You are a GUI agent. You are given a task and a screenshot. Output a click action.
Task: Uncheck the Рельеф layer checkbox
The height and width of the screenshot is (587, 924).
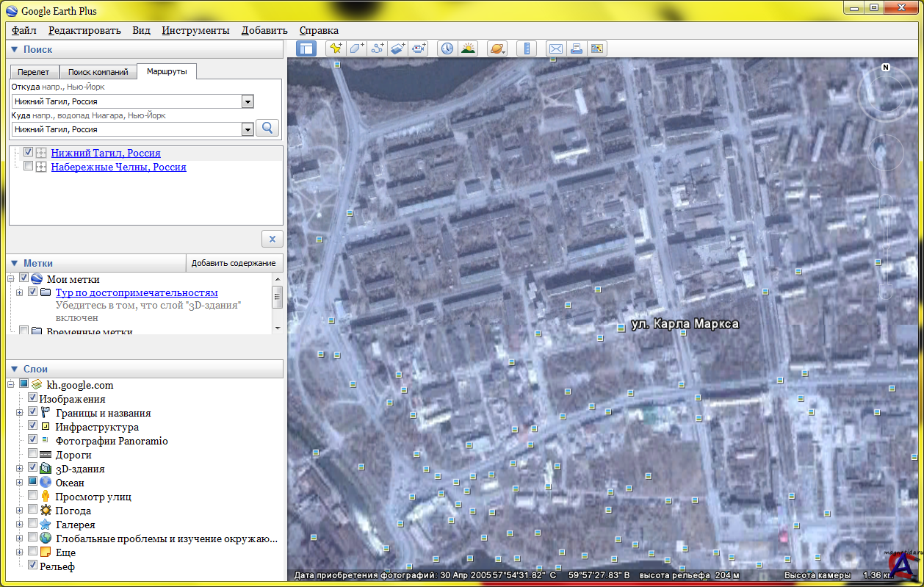tap(33, 566)
